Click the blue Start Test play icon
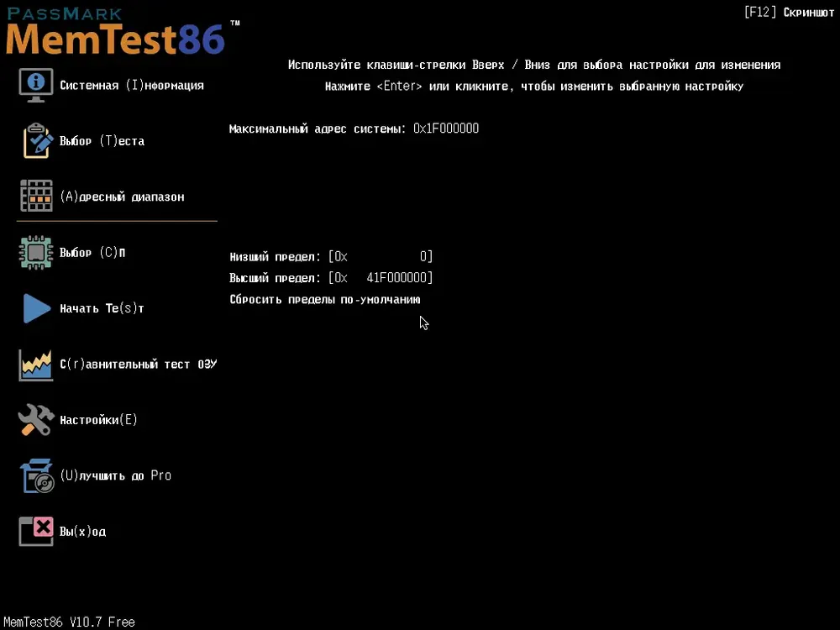The image size is (840, 630). (36, 308)
